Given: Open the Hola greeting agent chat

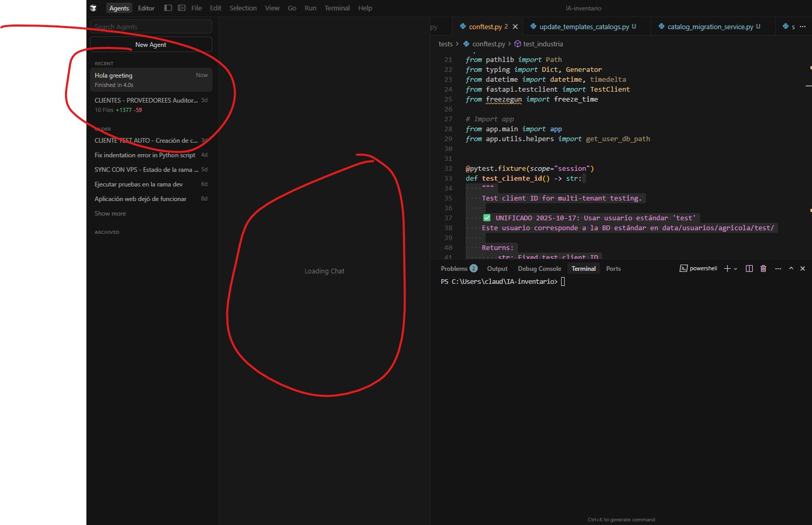Looking at the screenshot, I should 151,80.
